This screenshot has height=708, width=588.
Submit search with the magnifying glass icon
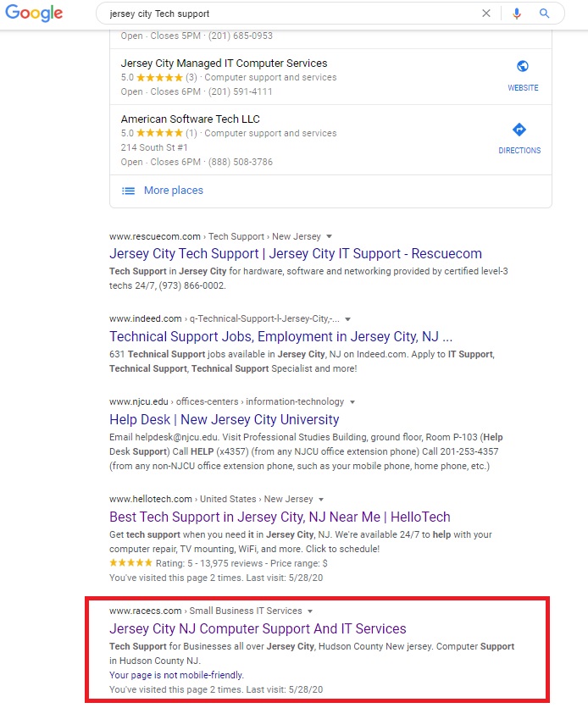click(x=544, y=14)
